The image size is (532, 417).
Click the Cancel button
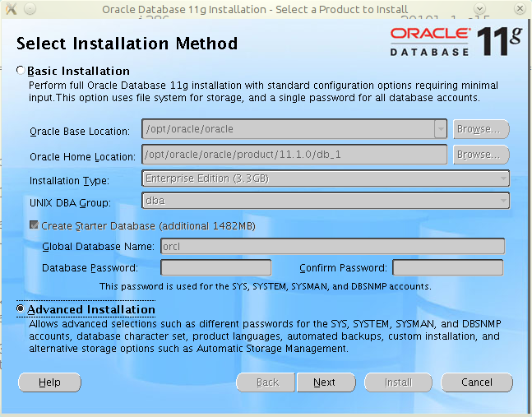477,382
